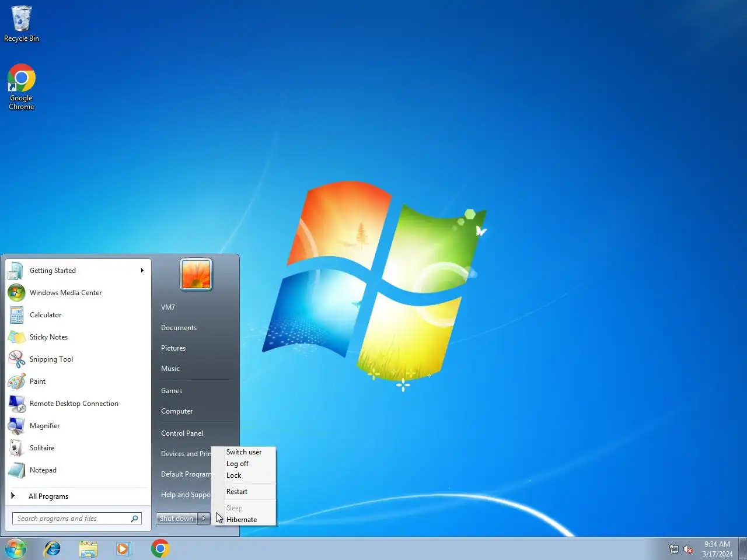Open Sticky Notes from the Start menu
This screenshot has width=747, height=560.
tap(78, 337)
